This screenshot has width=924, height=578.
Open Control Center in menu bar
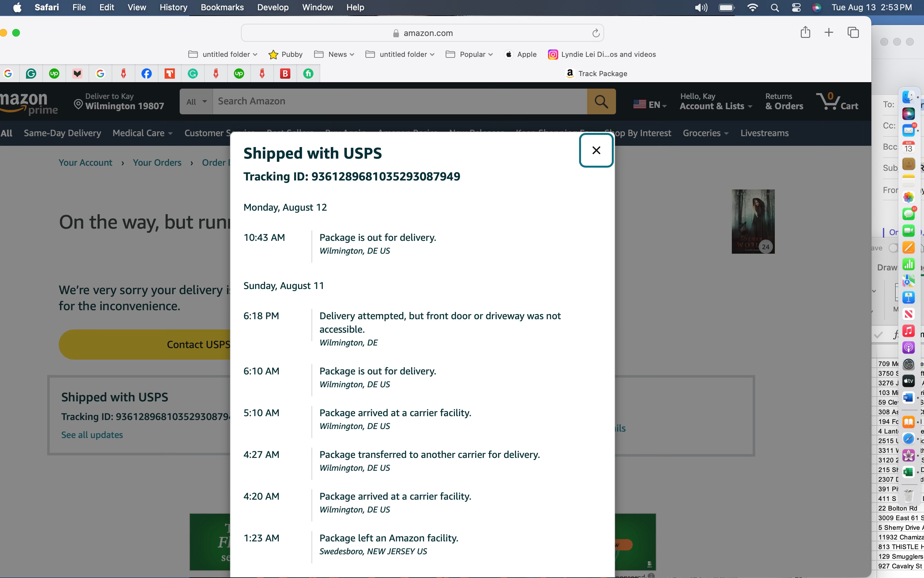[x=796, y=8]
